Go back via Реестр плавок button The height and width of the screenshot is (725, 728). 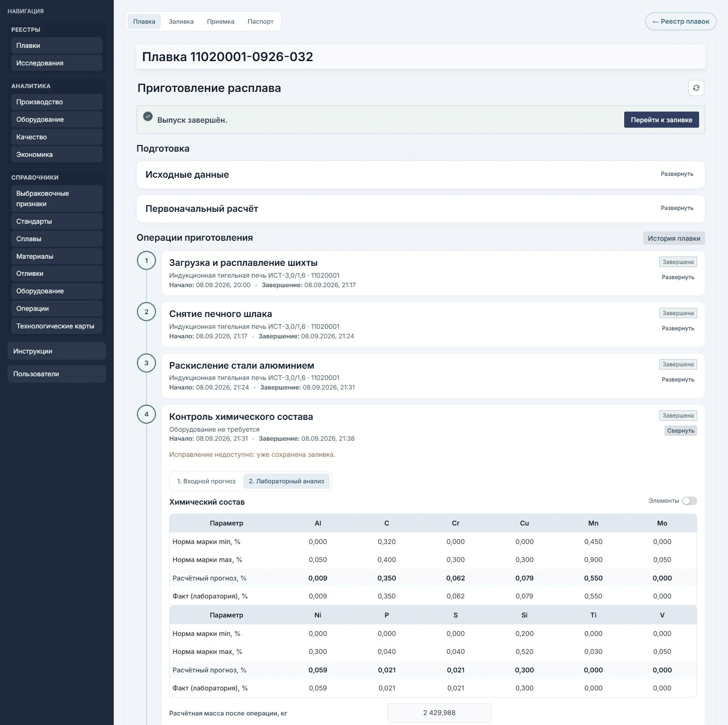(681, 21)
